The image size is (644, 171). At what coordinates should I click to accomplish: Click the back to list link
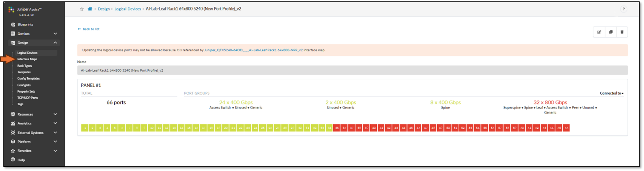(88, 29)
